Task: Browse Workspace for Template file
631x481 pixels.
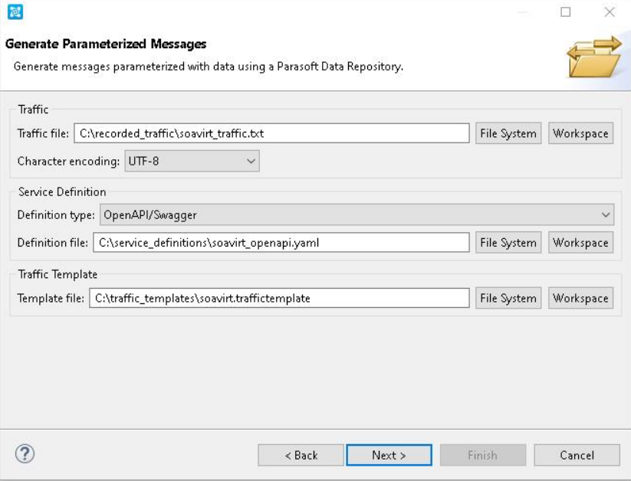Action: (x=581, y=298)
